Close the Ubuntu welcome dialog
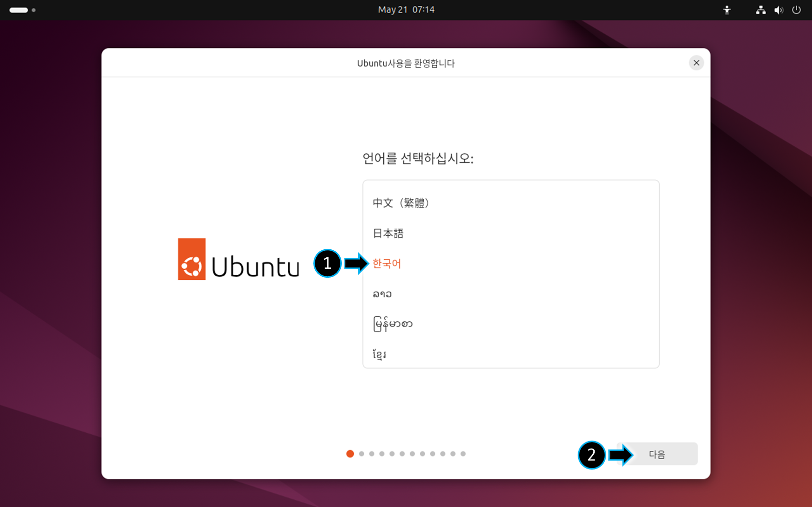 tap(696, 63)
